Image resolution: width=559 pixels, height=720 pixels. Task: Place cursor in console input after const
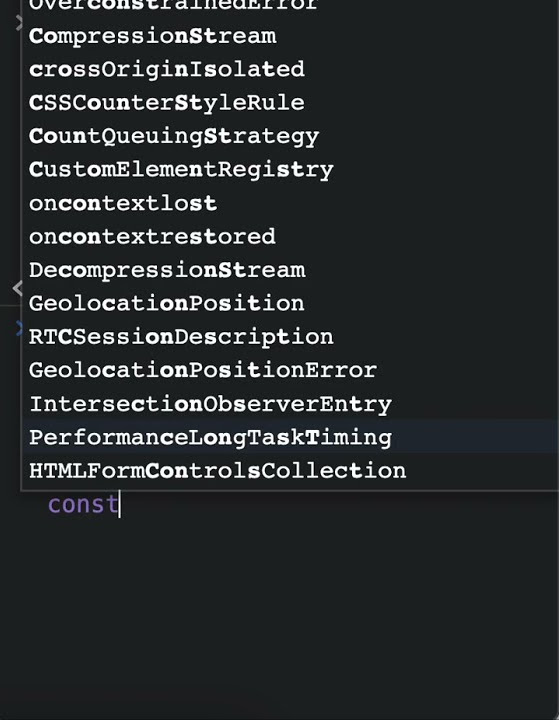tap(120, 504)
